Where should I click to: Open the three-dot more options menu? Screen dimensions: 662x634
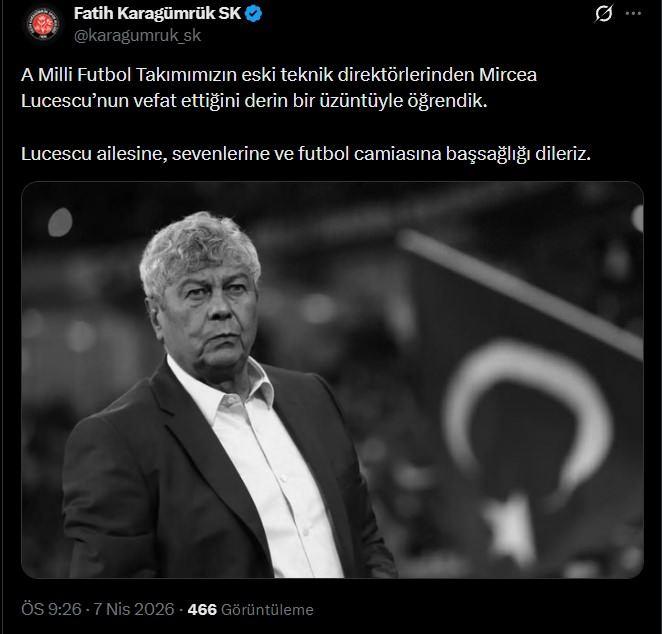click(x=633, y=14)
